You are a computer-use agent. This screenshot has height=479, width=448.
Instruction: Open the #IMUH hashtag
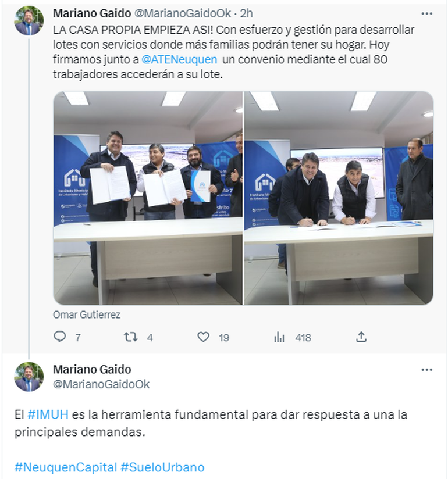[48, 415]
